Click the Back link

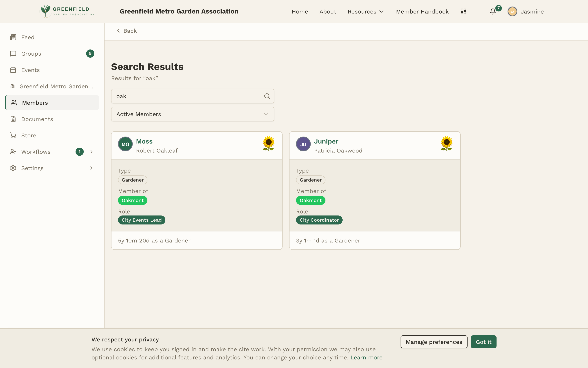click(127, 31)
